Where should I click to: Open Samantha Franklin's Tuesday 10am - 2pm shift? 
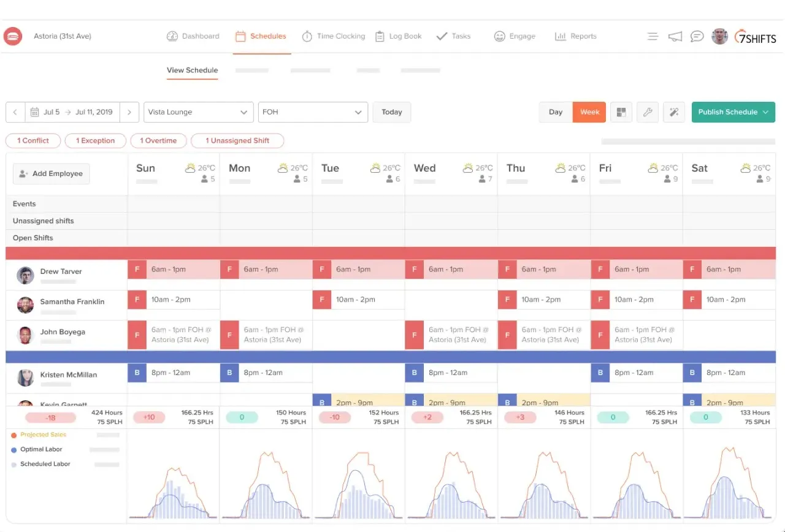(x=359, y=300)
